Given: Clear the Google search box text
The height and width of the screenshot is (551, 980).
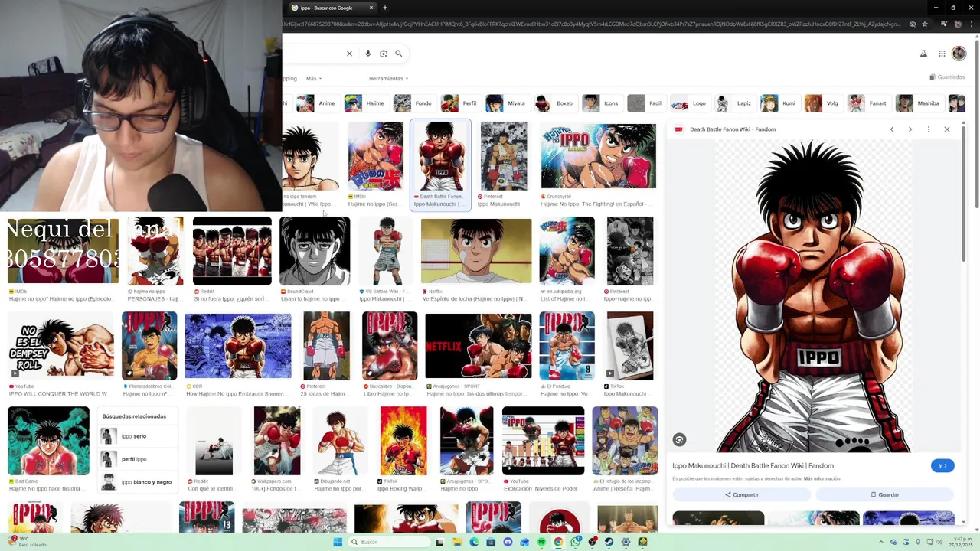Looking at the screenshot, I should point(349,54).
